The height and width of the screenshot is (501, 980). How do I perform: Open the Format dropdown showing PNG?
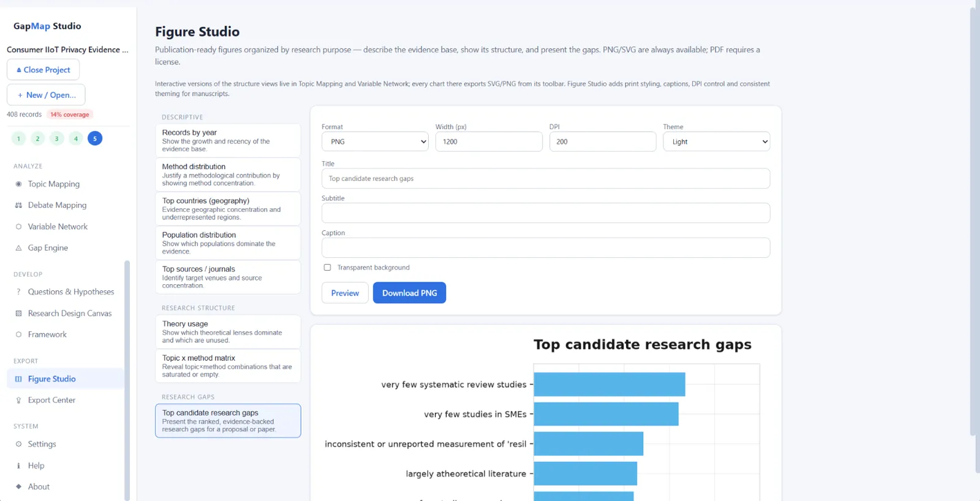tap(375, 141)
